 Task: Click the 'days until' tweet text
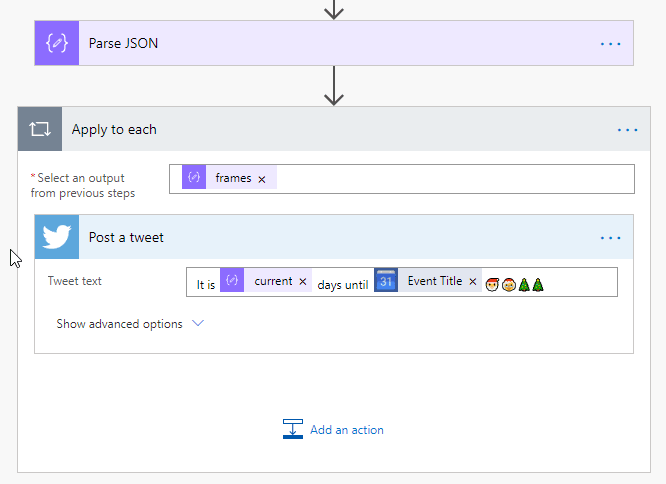tap(342, 285)
